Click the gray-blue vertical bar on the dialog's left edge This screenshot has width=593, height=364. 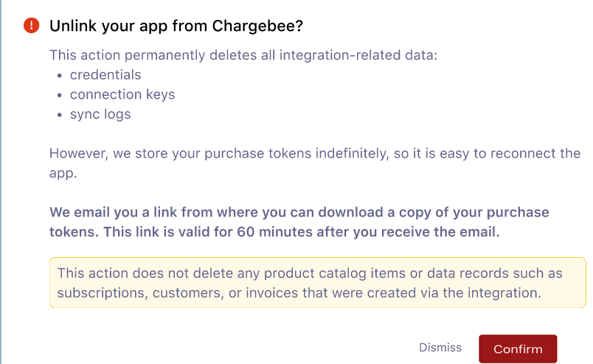point(1,182)
